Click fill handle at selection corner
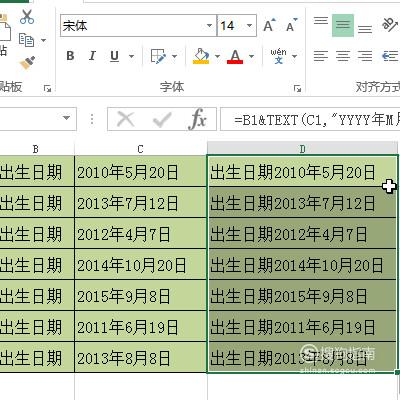This screenshot has width=400, height=400. pos(397,372)
